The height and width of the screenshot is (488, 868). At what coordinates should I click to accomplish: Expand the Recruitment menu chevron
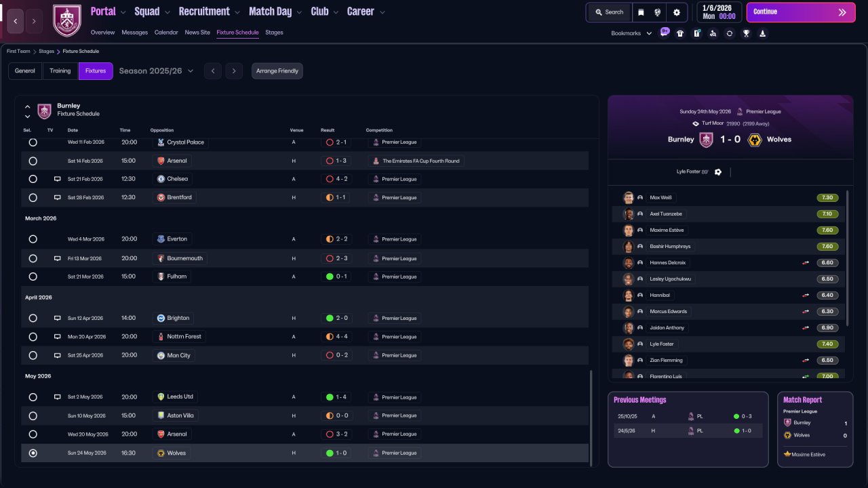pos(237,12)
